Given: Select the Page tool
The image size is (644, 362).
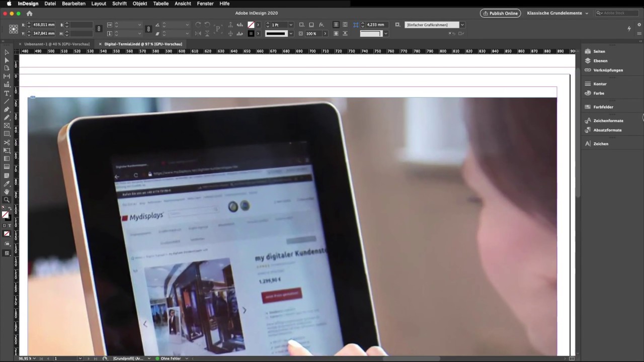Looking at the screenshot, I should (7, 68).
